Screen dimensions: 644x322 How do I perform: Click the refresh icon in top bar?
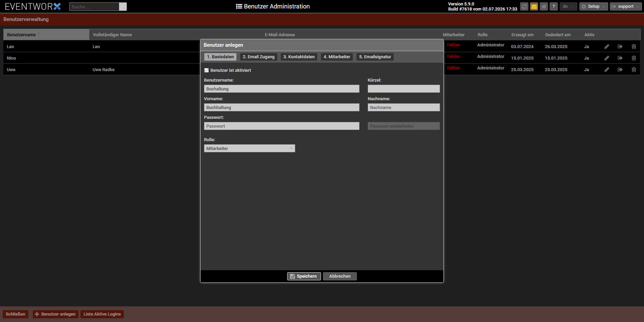click(x=524, y=6)
